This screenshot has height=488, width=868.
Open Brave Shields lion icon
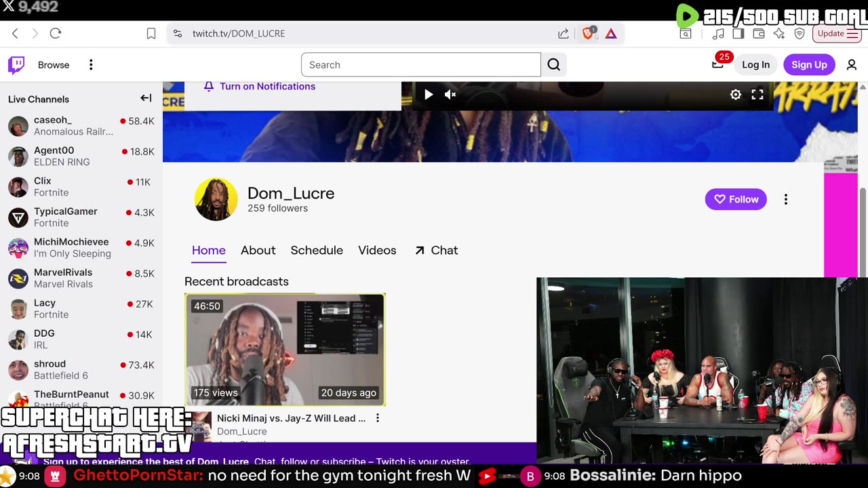pos(588,33)
